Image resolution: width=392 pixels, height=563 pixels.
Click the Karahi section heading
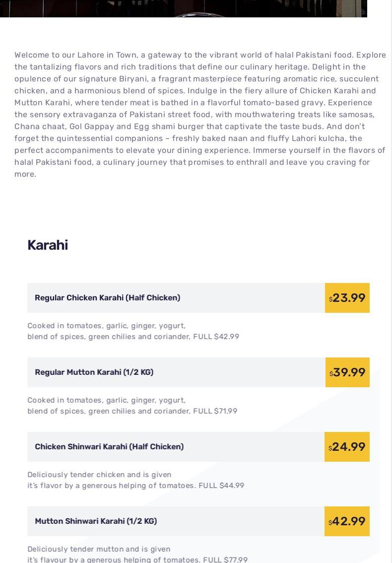(48, 245)
